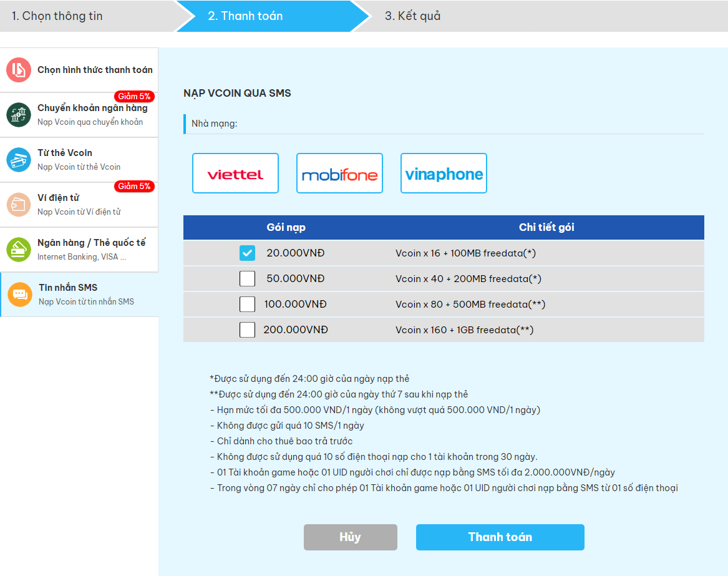Click the green bank transfer icon
Screen dimensions: 728x576
click(x=19, y=115)
